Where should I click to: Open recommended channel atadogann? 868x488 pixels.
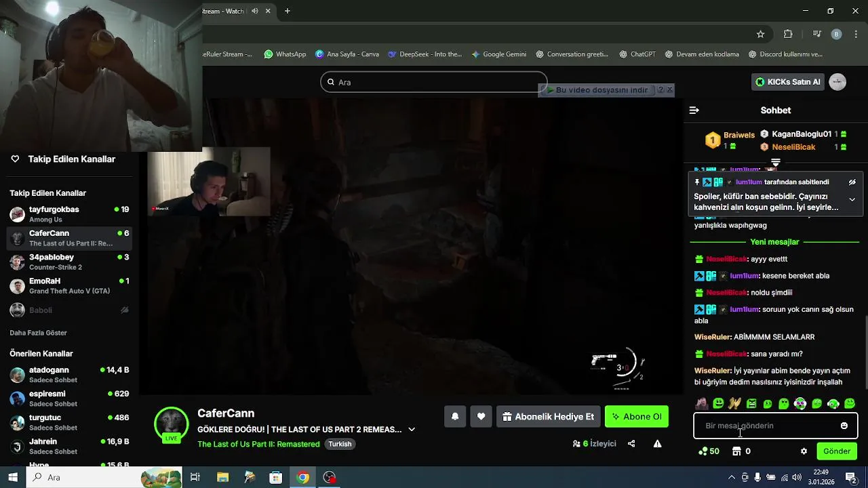click(69, 375)
